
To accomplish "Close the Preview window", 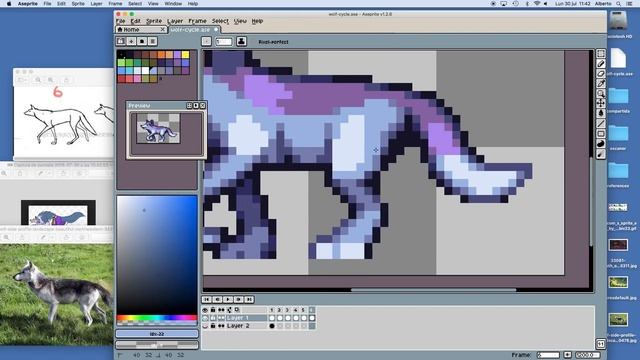I will tap(202, 105).
